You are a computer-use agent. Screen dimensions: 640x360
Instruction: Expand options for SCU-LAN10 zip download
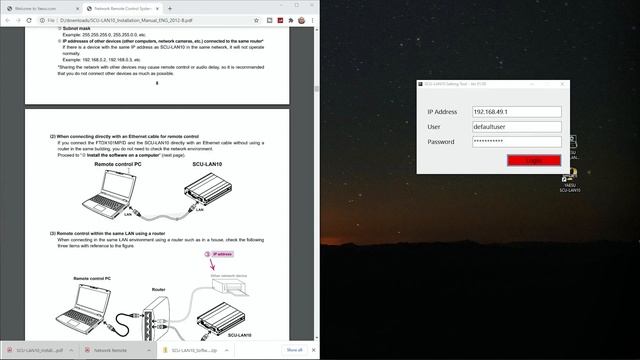coord(227,350)
